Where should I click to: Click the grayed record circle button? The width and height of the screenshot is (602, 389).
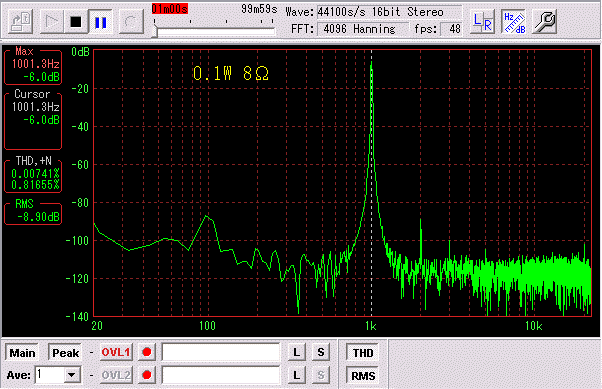tap(131, 22)
